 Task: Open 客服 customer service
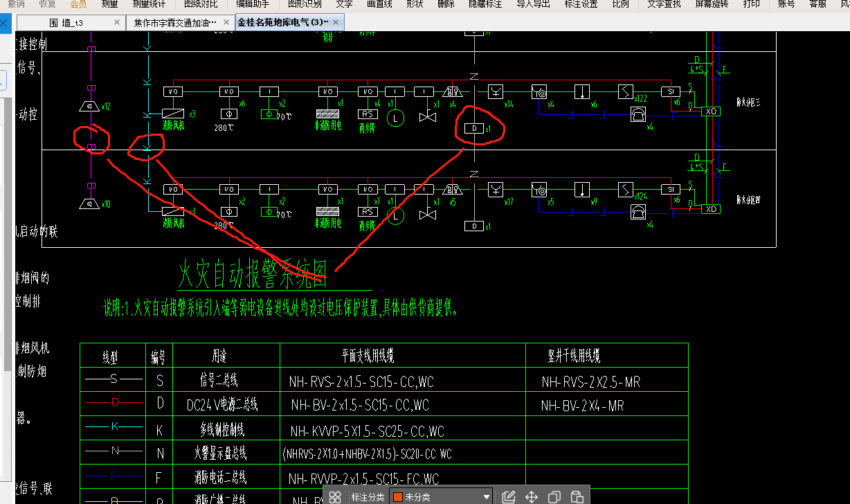pyautogui.click(x=817, y=4)
